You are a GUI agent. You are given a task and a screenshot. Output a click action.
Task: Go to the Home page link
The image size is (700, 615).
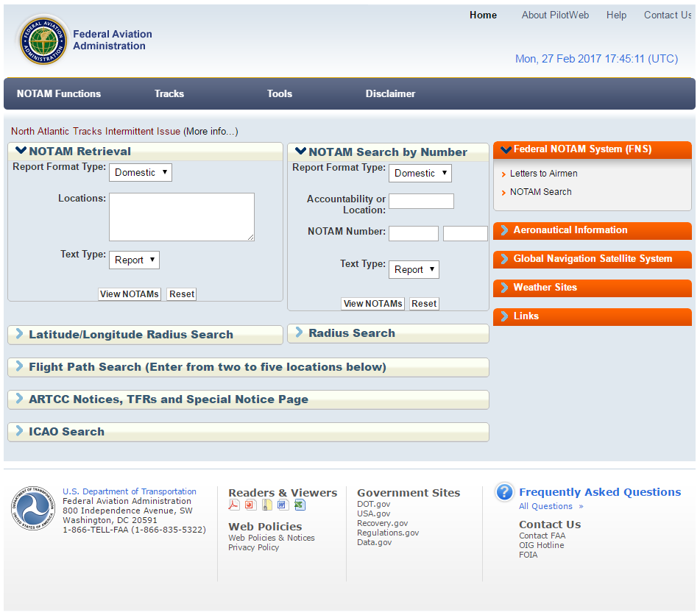coord(483,15)
